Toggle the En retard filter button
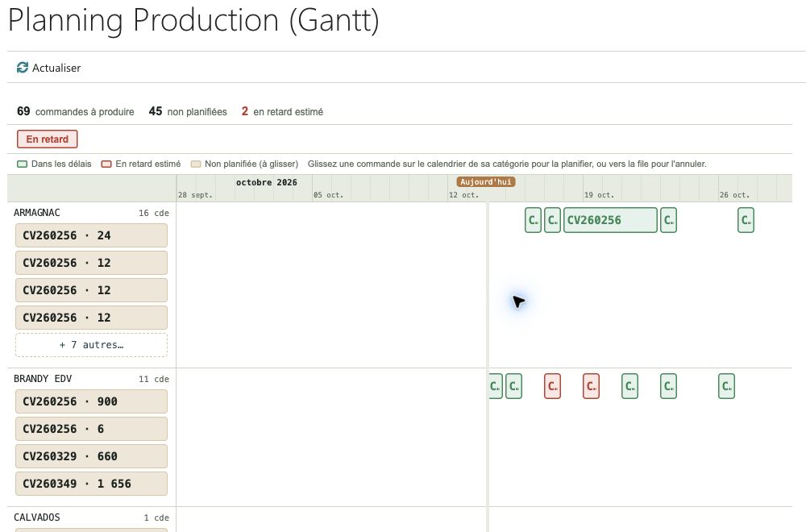This screenshot has height=532, width=806. [48, 139]
